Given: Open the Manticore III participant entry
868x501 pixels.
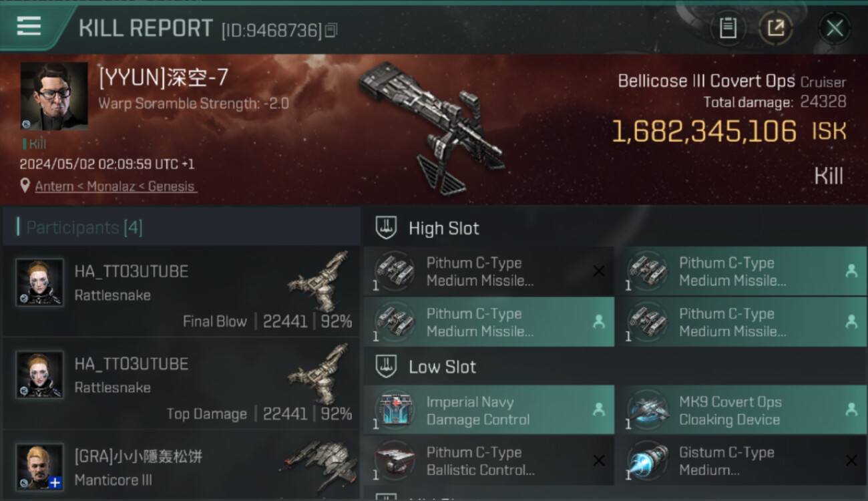Looking at the screenshot, I should [x=181, y=466].
